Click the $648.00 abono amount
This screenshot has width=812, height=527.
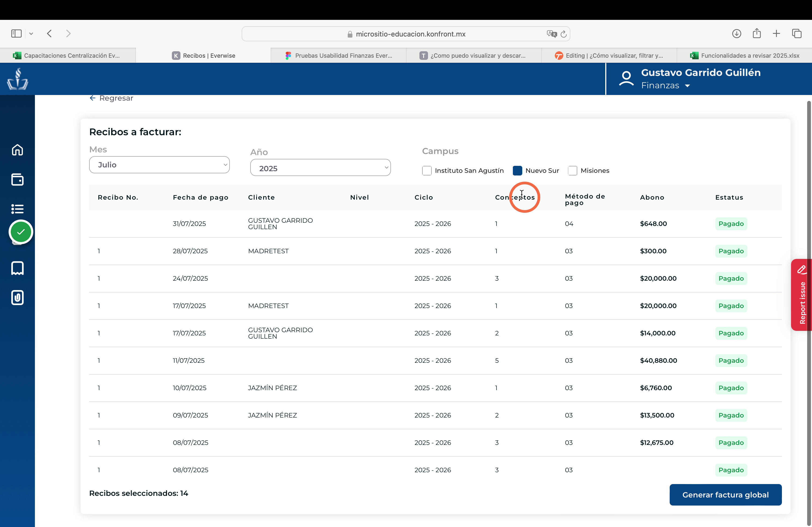click(653, 224)
